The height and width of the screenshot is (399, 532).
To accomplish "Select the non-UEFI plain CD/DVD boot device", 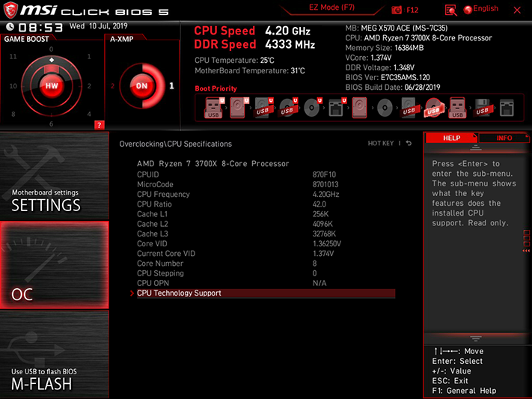I will pos(385,108).
